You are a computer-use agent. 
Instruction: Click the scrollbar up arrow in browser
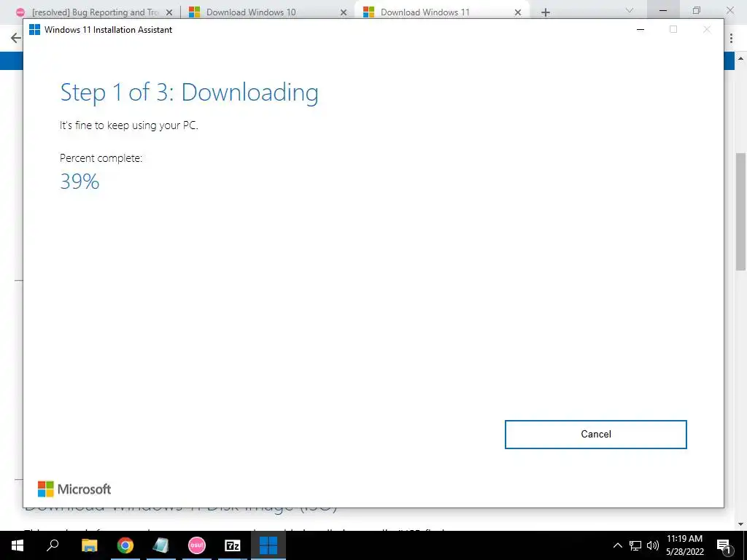pyautogui.click(x=741, y=58)
